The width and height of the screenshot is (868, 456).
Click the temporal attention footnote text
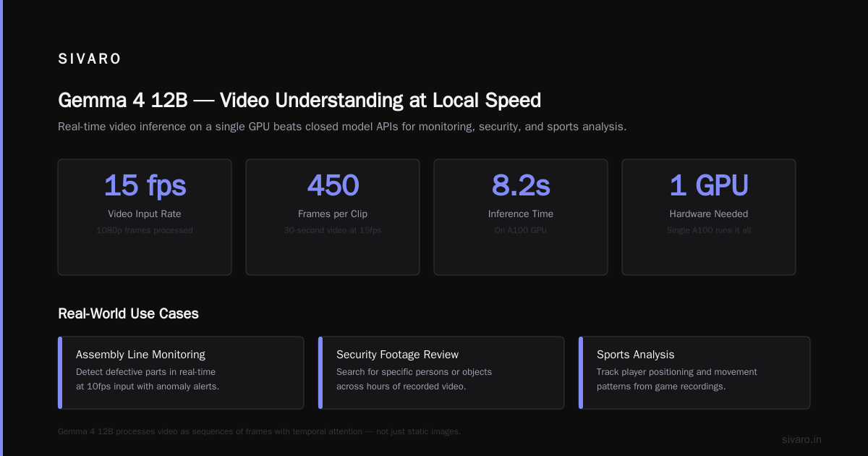[259, 431]
